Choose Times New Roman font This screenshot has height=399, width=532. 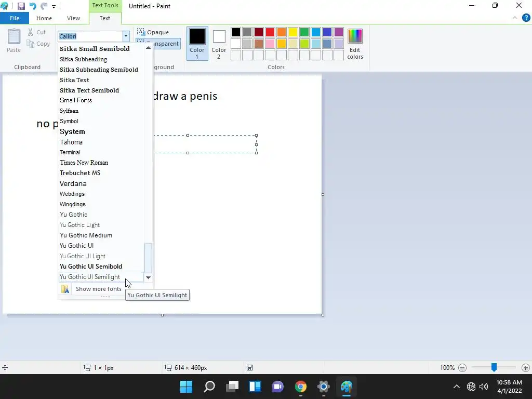pos(101,163)
